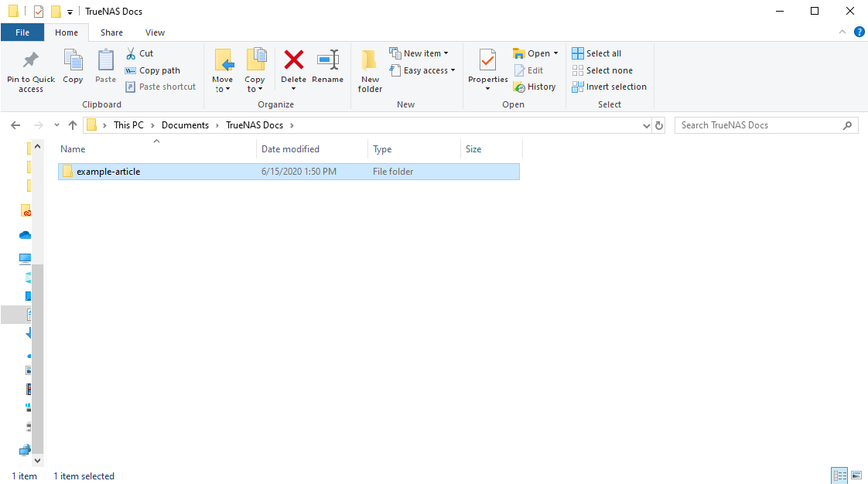868x484 pixels.
Task: Expand the chevron after TrueNAS Docs breadcrumb
Action: [292, 125]
